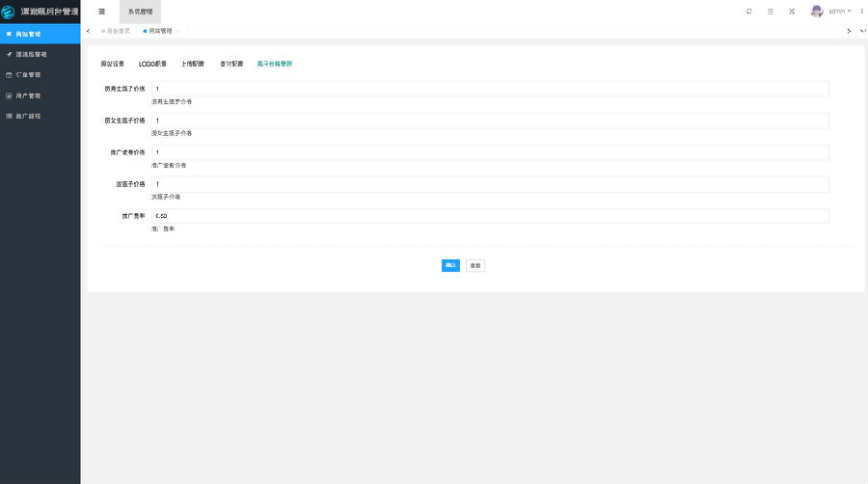Image resolution: width=868 pixels, height=484 pixels.
Task: Click the blue 确认 submit button
Action: pyautogui.click(x=450, y=265)
